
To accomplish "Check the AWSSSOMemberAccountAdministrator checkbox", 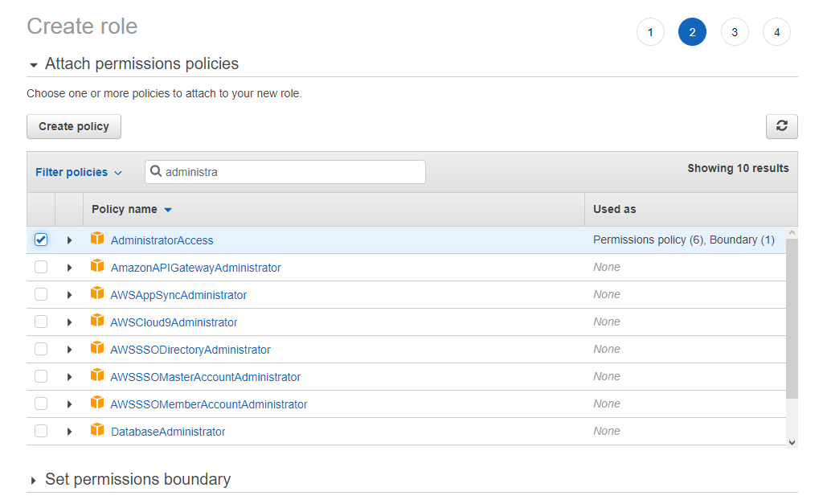I will click(41, 404).
